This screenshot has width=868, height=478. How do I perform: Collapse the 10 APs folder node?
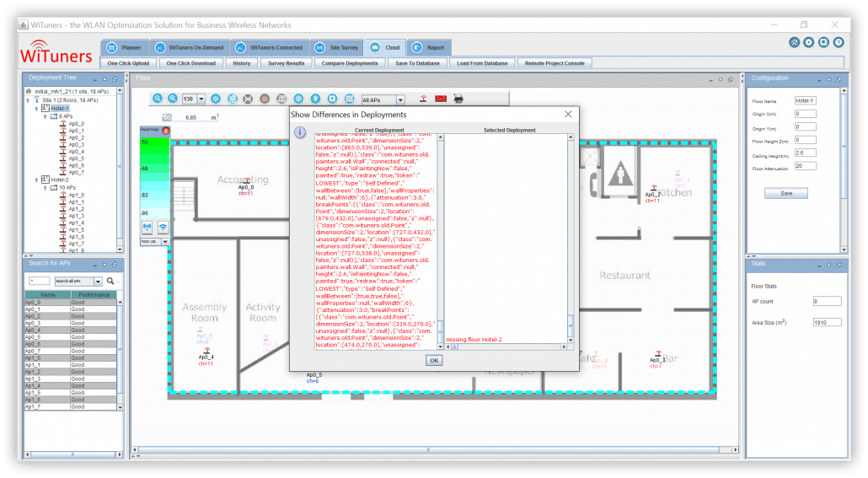tap(45, 188)
